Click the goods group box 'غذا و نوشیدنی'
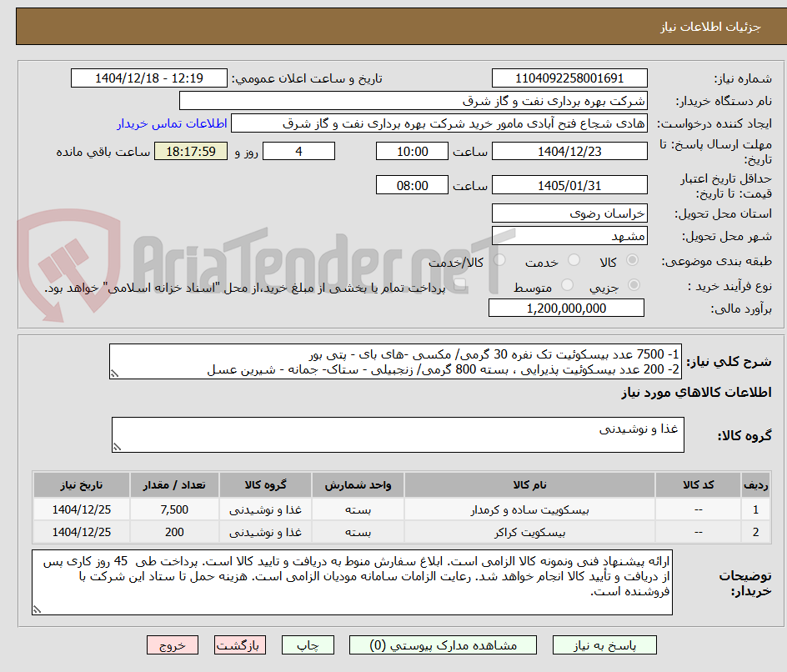 point(398,434)
